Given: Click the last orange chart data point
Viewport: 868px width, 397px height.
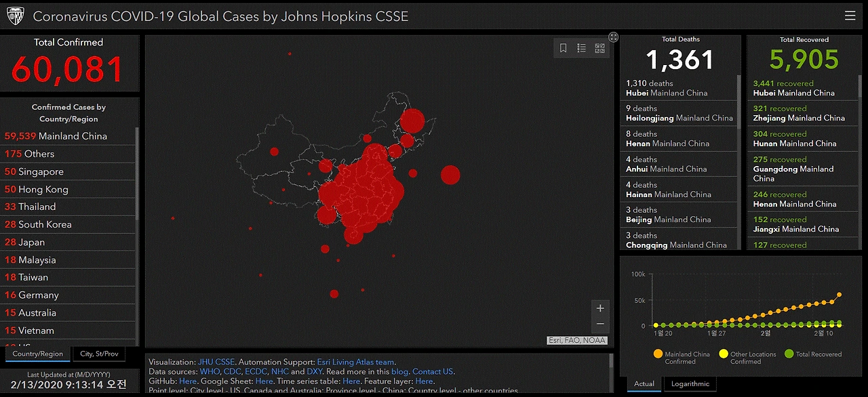Looking at the screenshot, I should 840,295.
